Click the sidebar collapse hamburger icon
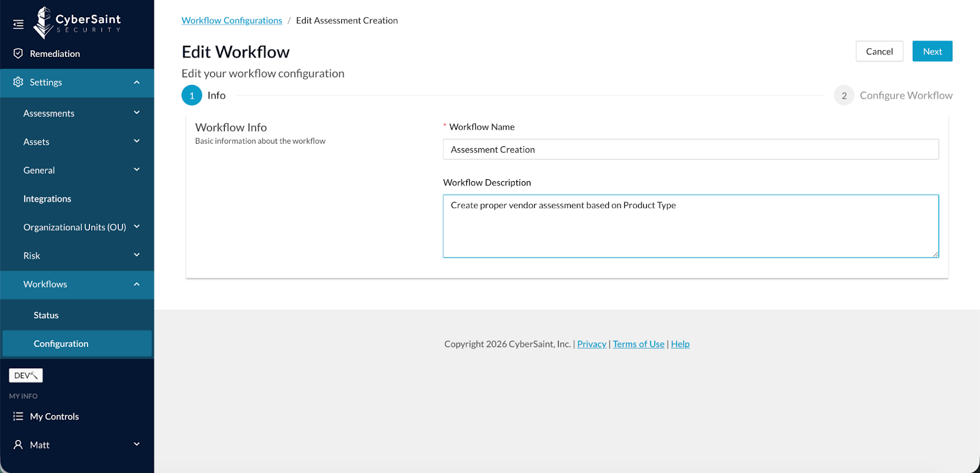Viewport: 980px width, 473px height. tap(18, 24)
